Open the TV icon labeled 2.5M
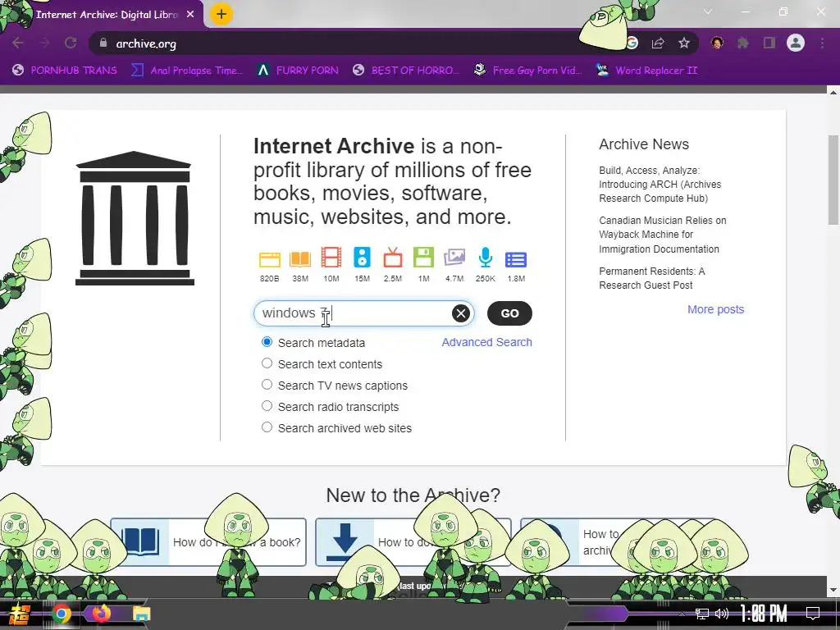The width and height of the screenshot is (840, 630). (x=393, y=258)
